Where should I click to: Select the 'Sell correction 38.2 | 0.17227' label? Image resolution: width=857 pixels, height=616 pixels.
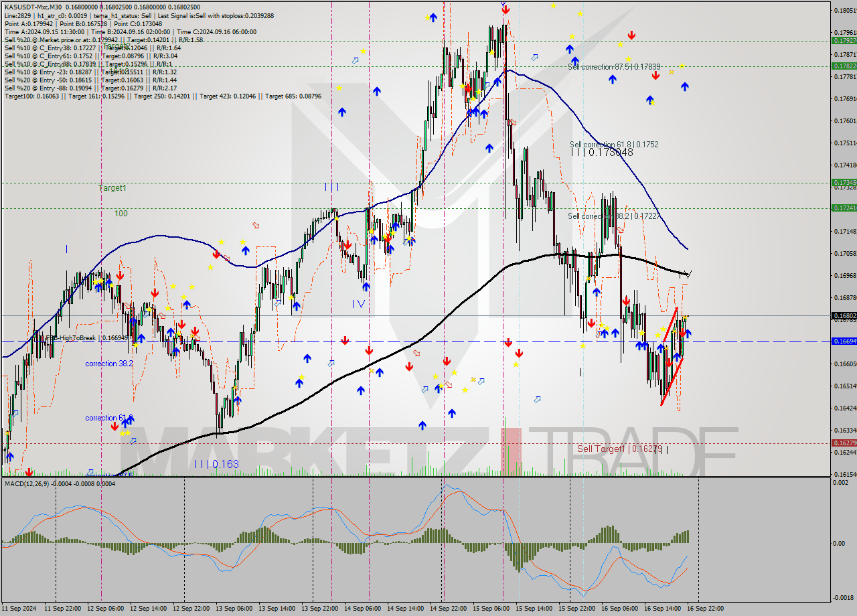point(614,216)
